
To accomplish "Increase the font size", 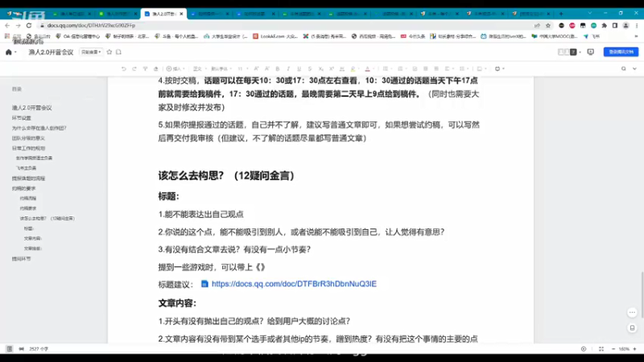I will 256,69.
